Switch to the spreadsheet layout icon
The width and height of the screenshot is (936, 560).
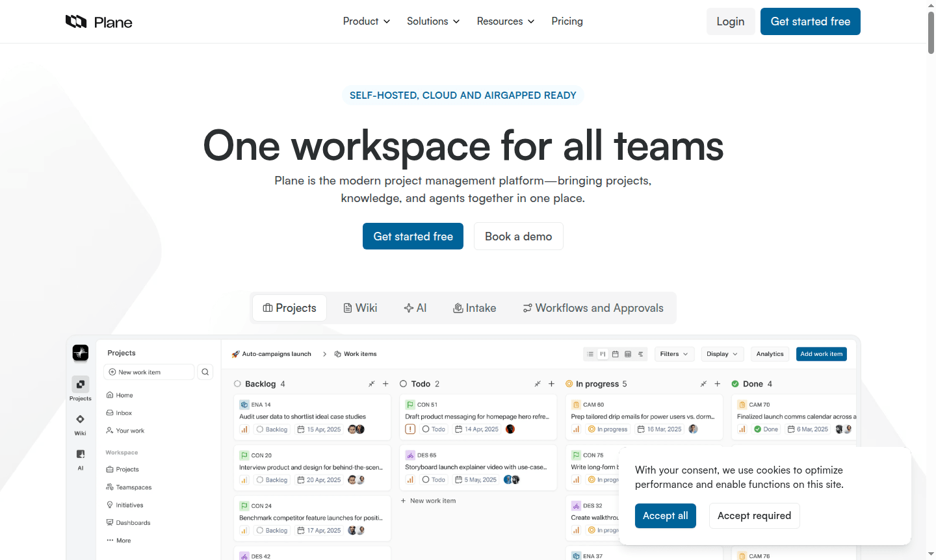pos(628,354)
